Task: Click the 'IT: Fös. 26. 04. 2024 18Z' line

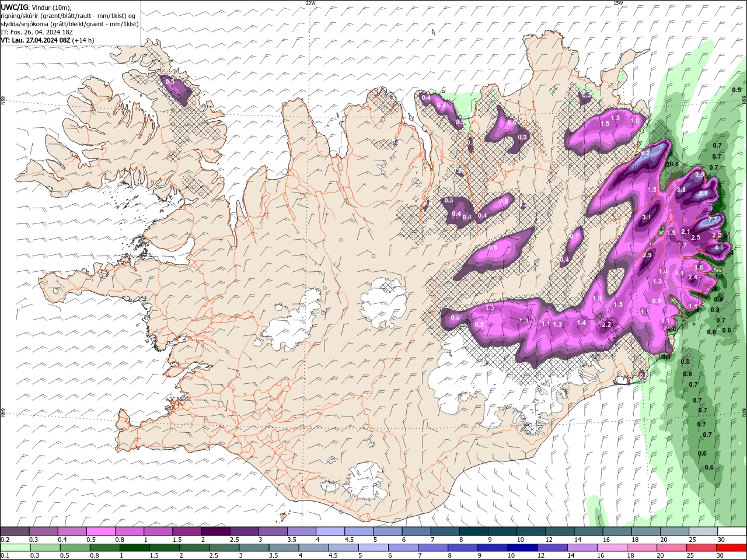Action: [37, 32]
